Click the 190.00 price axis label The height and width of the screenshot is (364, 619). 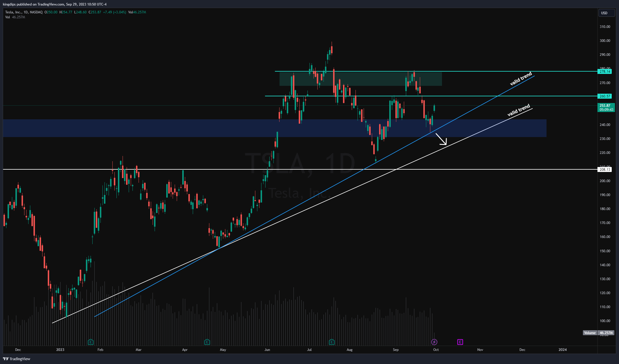(x=605, y=195)
